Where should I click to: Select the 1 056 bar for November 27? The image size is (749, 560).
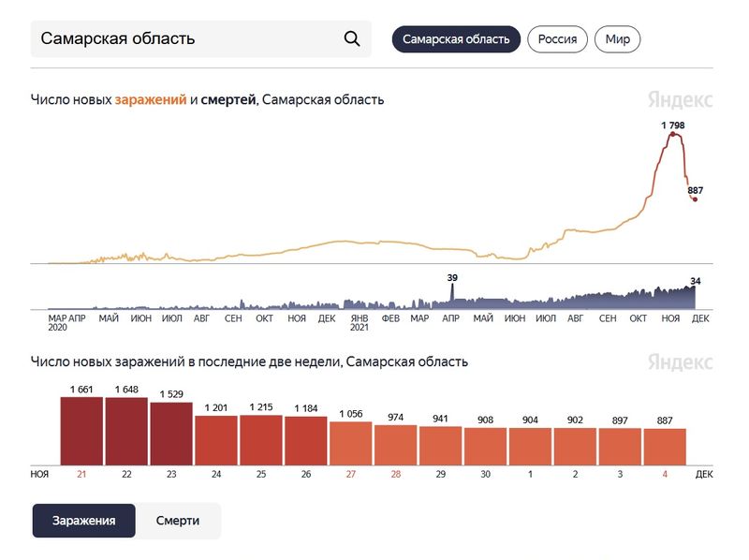351,443
